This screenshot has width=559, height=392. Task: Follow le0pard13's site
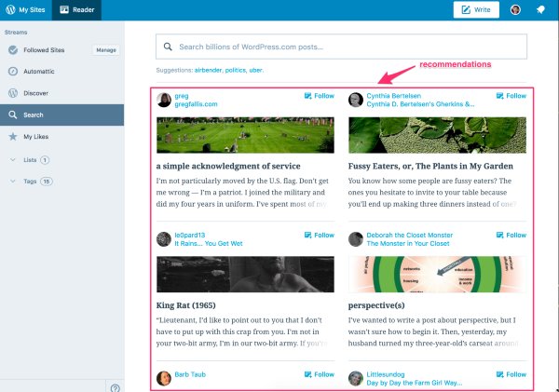(319, 236)
